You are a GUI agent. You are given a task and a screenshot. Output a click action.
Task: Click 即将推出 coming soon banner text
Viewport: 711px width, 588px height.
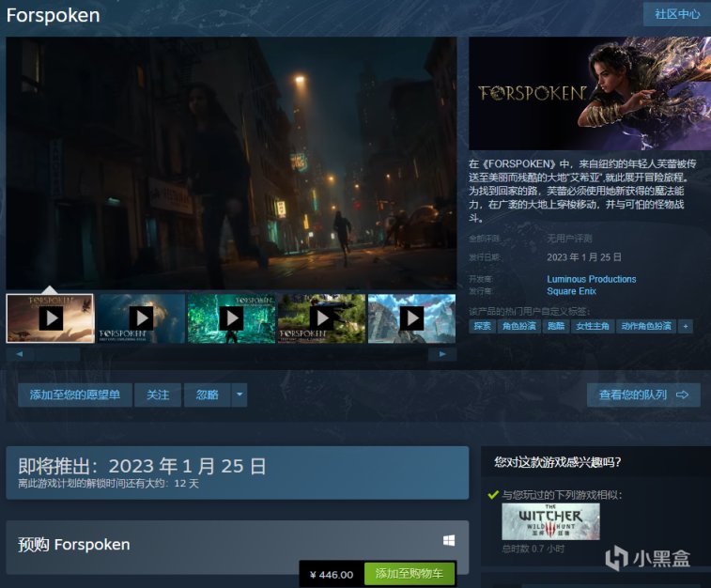pos(142,466)
